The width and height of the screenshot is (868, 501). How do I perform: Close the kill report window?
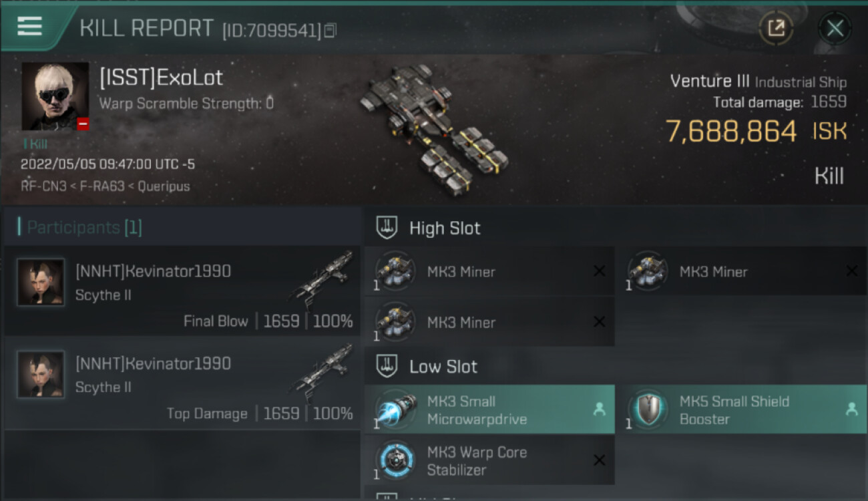tap(835, 28)
